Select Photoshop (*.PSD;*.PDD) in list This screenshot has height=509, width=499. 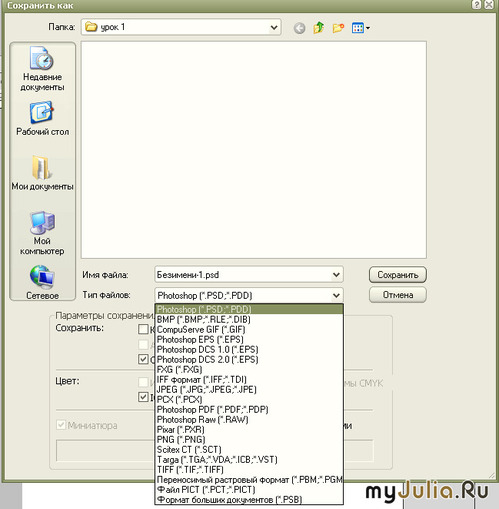coord(249,309)
